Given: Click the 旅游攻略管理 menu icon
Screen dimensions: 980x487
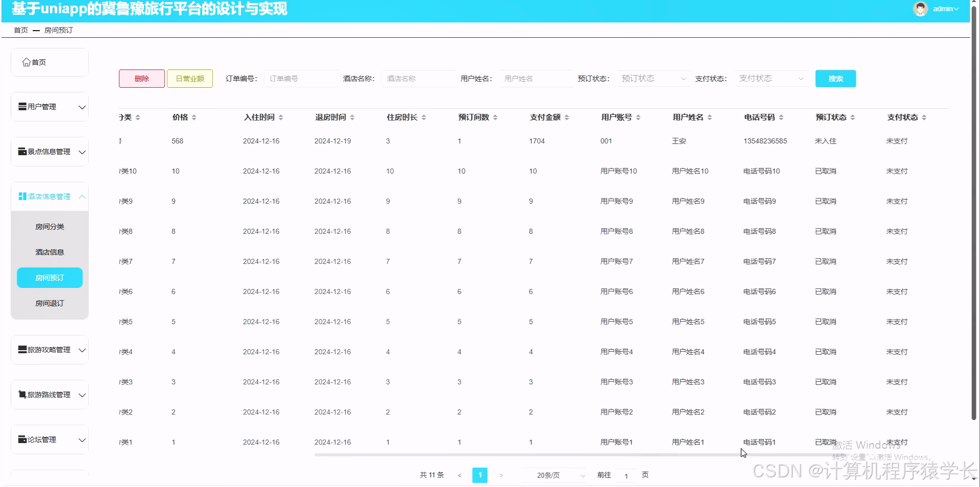Looking at the screenshot, I should [22, 350].
